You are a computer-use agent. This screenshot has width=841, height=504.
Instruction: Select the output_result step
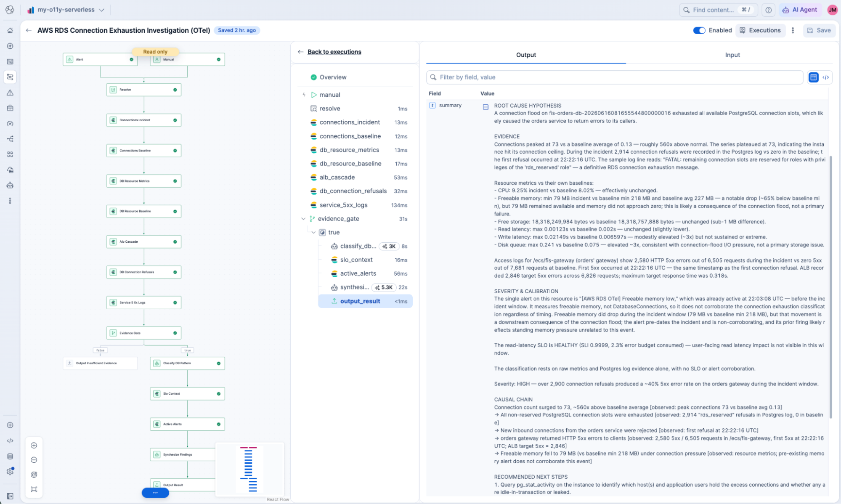[x=365, y=301]
